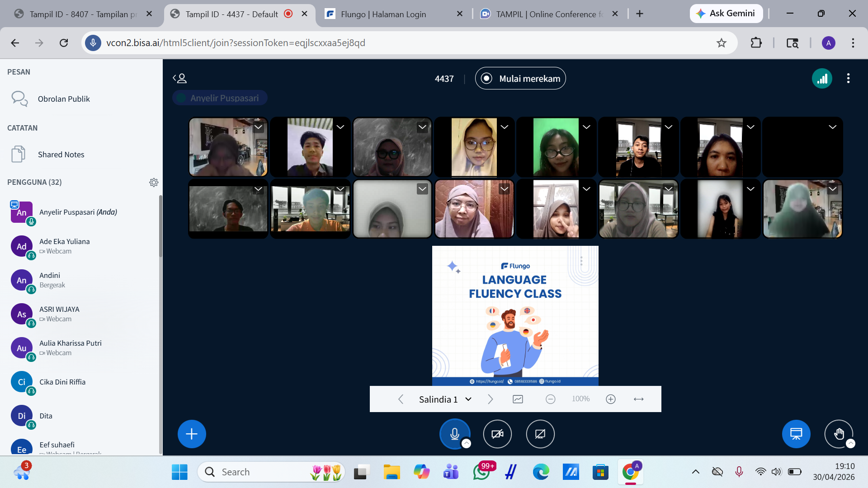
Task: Reload the page
Action: click(x=64, y=43)
